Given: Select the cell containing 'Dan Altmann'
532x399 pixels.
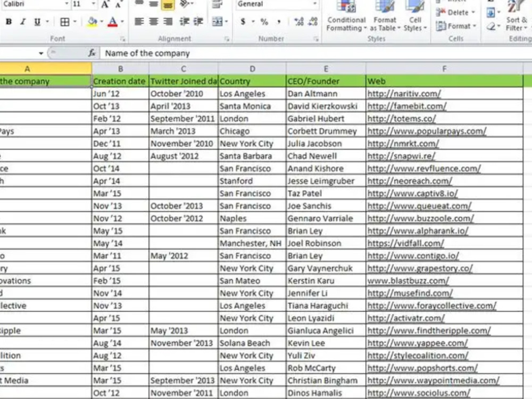Looking at the screenshot, I should coord(326,94).
